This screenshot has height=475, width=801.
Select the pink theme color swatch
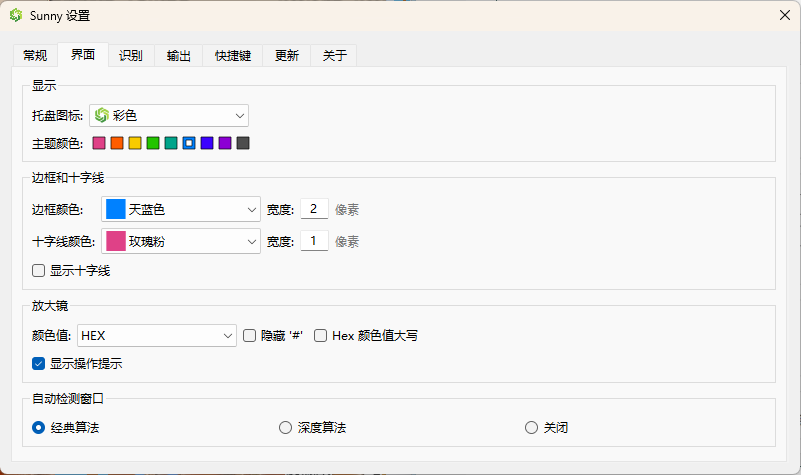click(x=99, y=143)
